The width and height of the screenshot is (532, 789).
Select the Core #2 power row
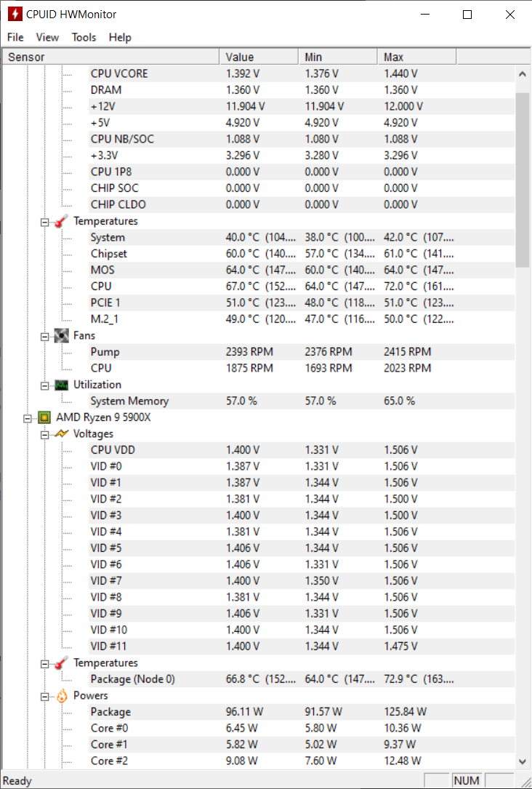(x=301, y=761)
